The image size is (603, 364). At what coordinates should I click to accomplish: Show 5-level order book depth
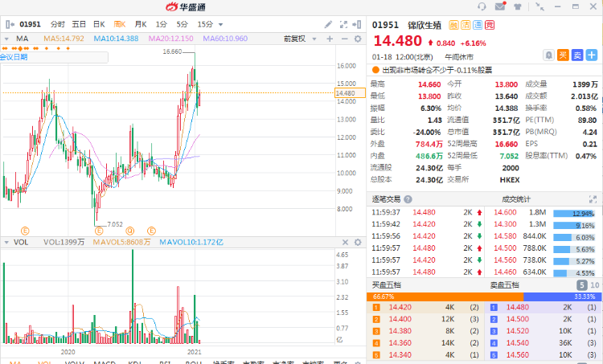(582, 285)
